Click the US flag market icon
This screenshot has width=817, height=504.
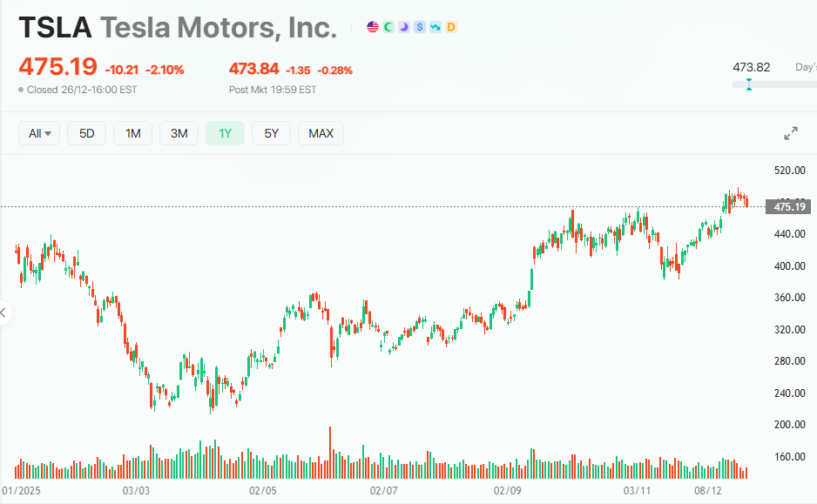(373, 27)
